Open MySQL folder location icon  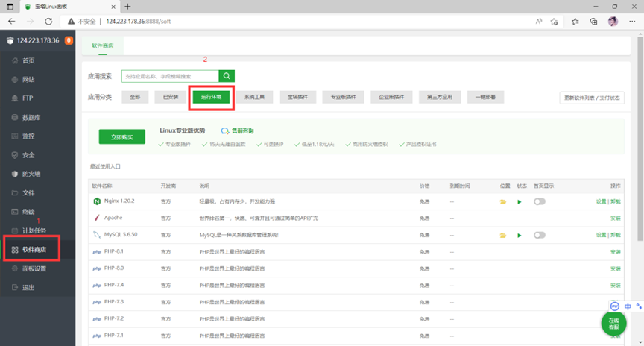[x=502, y=236]
